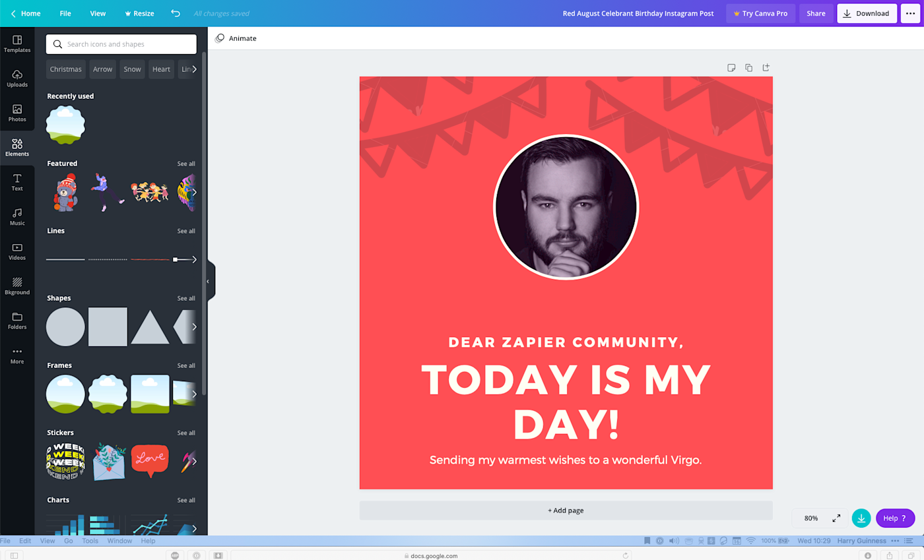924x560 pixels.
Task: Open the 80% zoom level control
Action: click(x=811, y=518)
